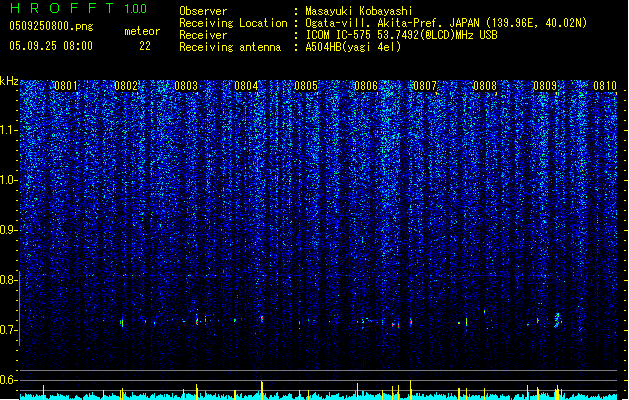Viewport: 629px width, 400px height.
Task: Click the Receiving Location label
Action: click(x=233, y=23)
